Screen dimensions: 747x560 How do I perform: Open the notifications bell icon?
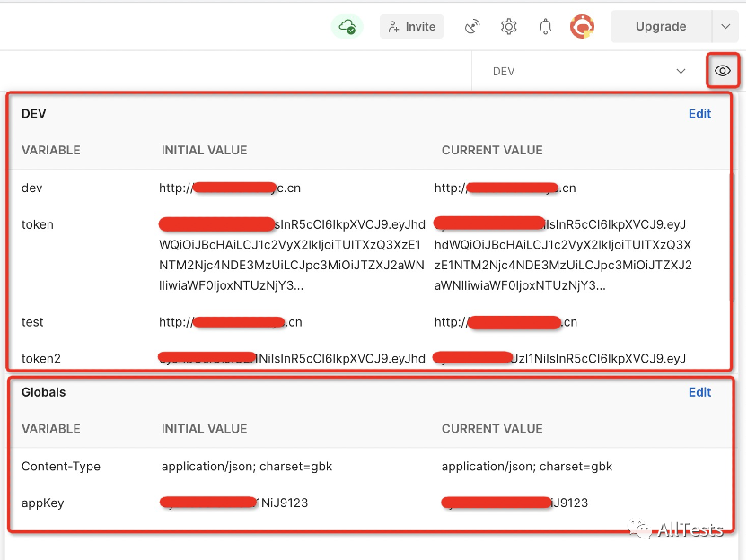click(546, 26)
